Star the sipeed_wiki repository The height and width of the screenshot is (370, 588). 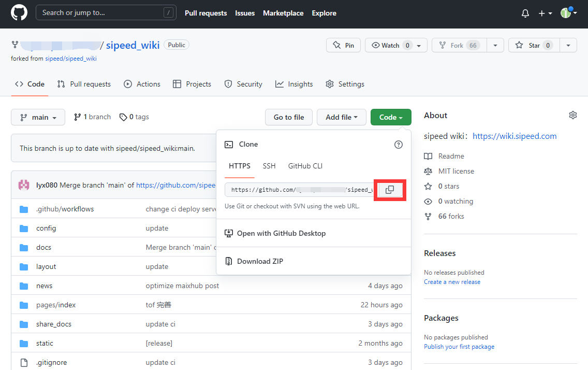534,46
